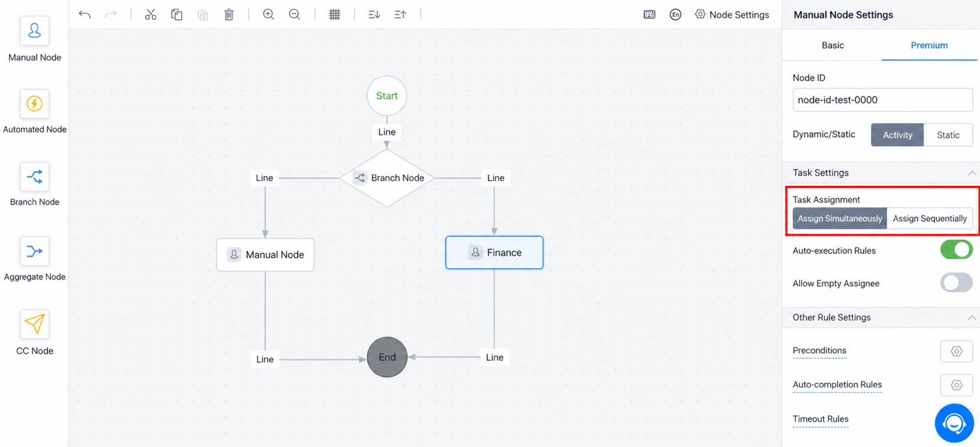This screenshot has width=980, height=447.
Task: Open Node Settings in the toolbar
Action: (732, 14)
